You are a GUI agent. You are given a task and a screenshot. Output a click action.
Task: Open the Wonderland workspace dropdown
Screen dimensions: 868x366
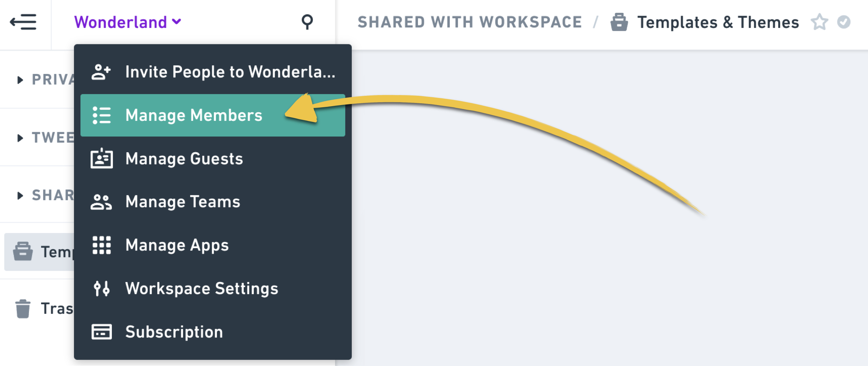tap(127, 21)
